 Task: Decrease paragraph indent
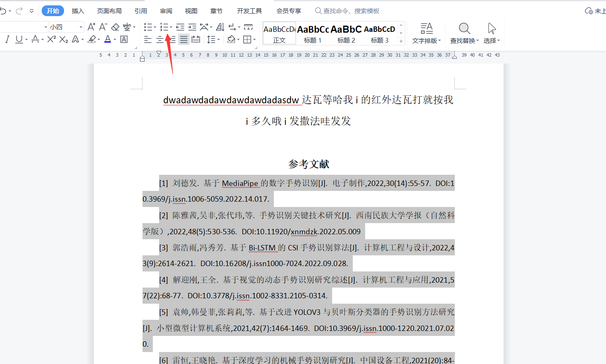(x=180, y=27)
